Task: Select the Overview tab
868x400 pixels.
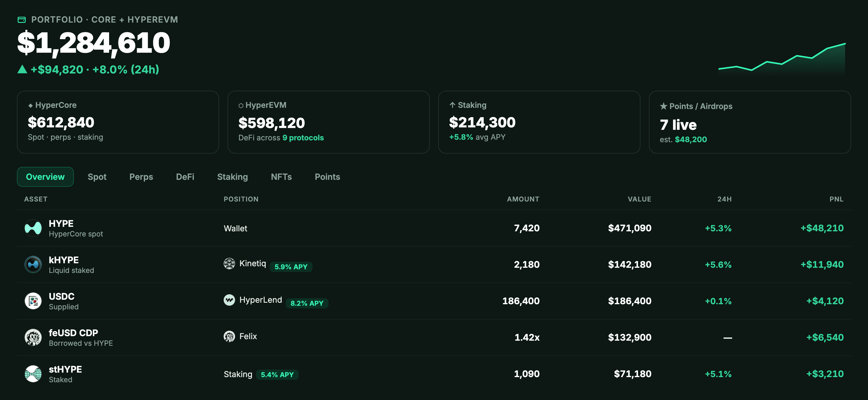Action: point(45,177)
